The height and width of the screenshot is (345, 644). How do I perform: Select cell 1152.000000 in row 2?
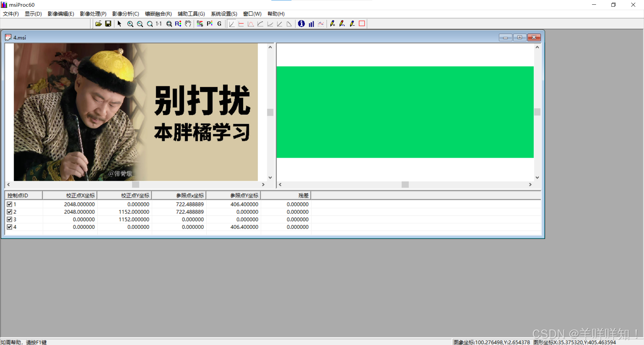pos(134,212)
